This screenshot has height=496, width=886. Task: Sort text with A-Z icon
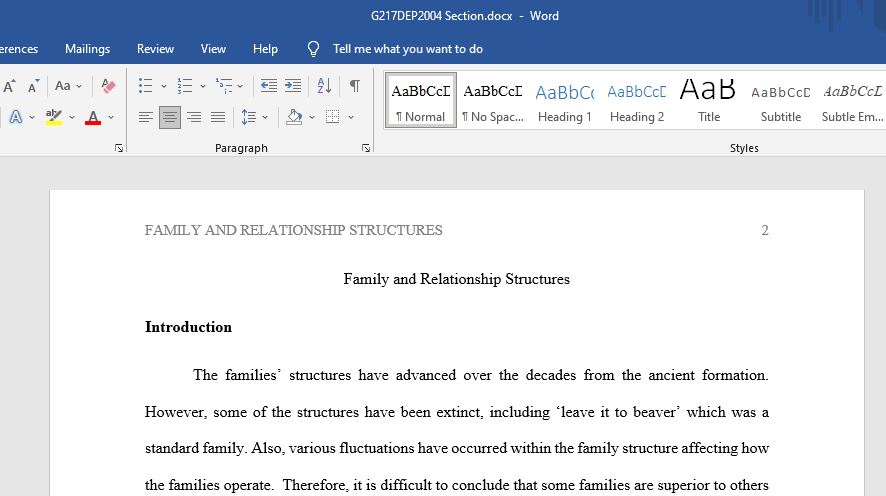click(324, 86)
